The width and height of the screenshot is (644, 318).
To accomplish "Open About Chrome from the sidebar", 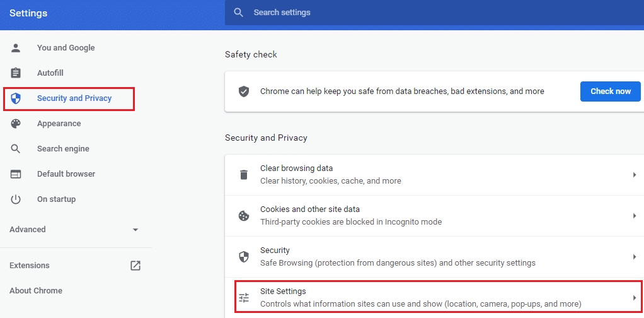I will [x=36, y=290].
